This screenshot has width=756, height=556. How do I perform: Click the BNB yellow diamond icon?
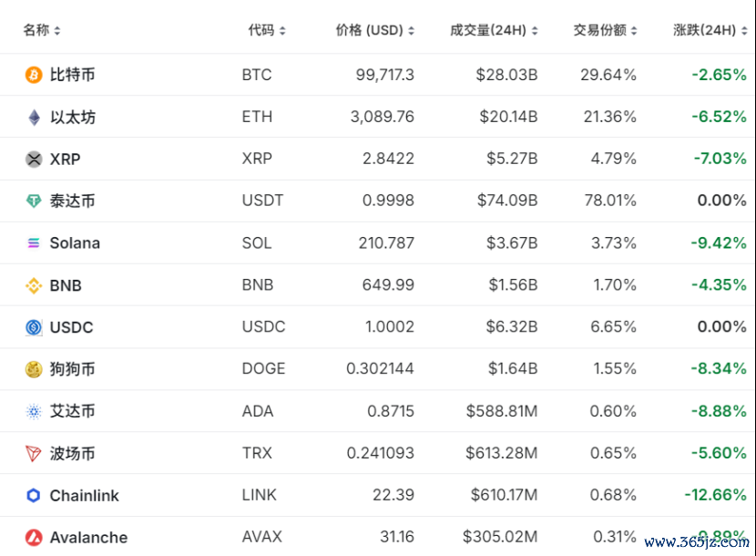pos(34,285)
